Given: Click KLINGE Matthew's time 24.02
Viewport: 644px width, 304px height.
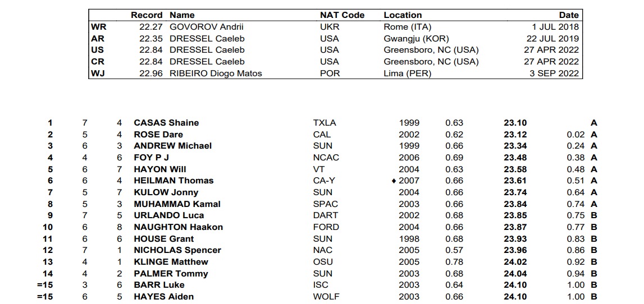Looking at the screenshot, I should coord(515,262).
